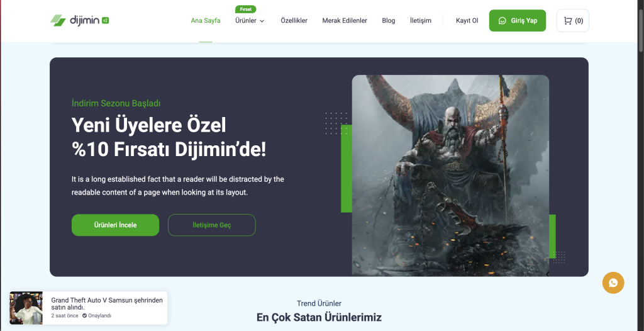The height and width of the screenshot is (331, 644).
Task: Click the Dijimin logo in the header
Action: [80, 20]
